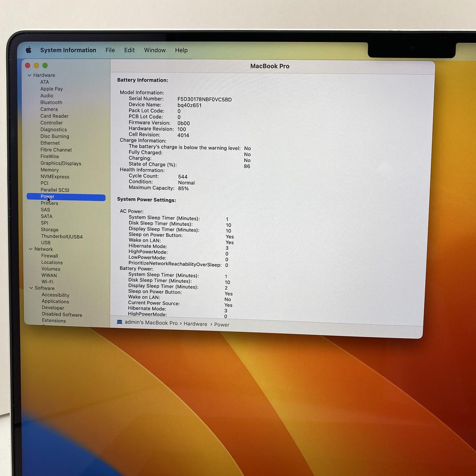Open the Edit menu

pos(129,50)
